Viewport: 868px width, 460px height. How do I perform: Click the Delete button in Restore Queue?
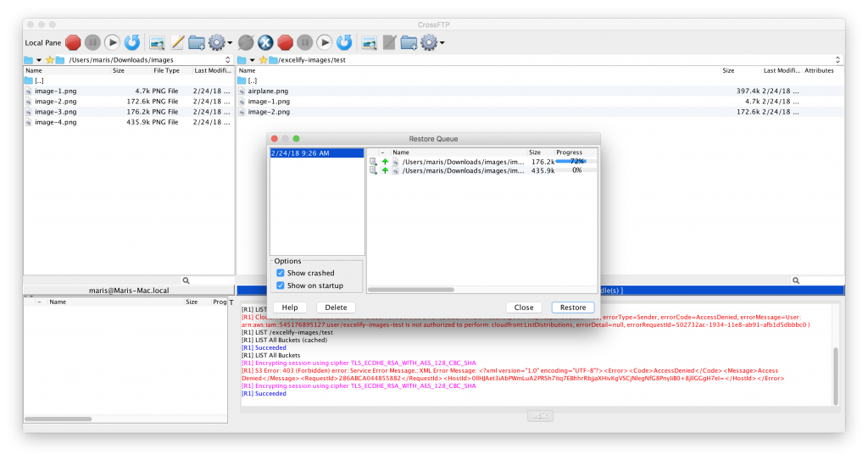[336, 308]
